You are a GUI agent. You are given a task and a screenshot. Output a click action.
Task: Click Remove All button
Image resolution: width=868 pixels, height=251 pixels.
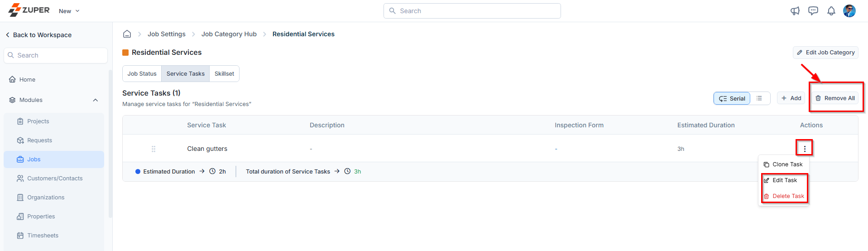(835, 98)
